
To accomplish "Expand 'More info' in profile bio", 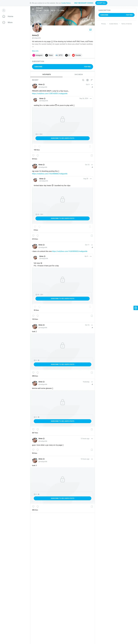I will [35, 51].
